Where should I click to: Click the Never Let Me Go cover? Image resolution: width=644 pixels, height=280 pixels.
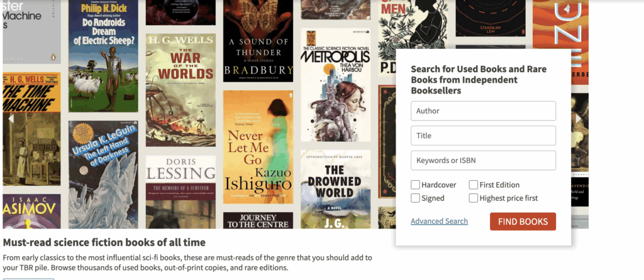258,147
